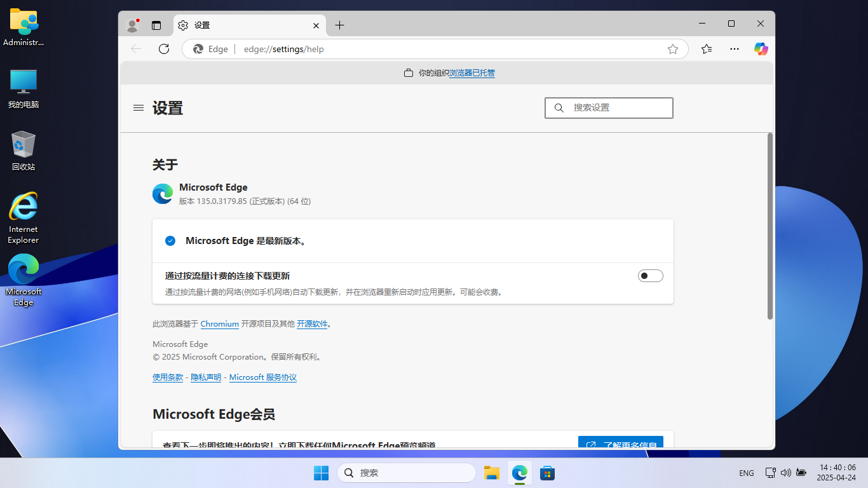The height and width of the screenshot is (488, 868).
Task: Click text Microsoft Edge 是最新版本。
Action: point(247,241)
